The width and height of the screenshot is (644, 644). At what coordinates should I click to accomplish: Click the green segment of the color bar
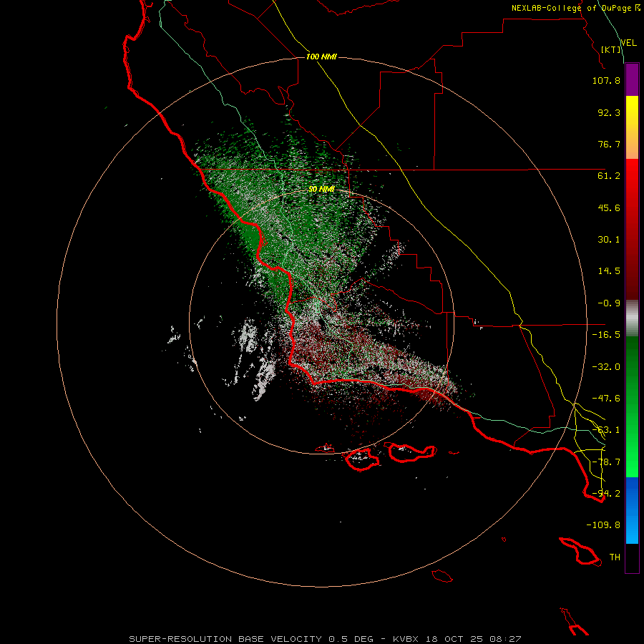[x=632, y=406]
